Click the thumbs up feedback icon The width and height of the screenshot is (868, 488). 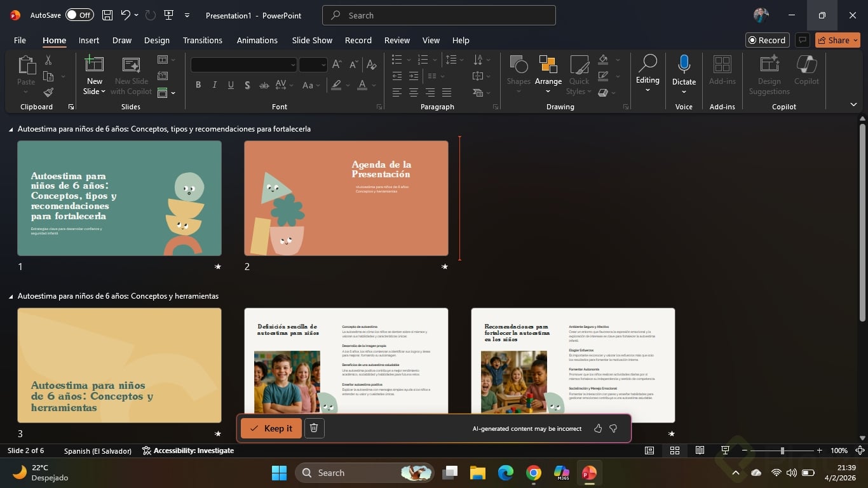(598, 428)
